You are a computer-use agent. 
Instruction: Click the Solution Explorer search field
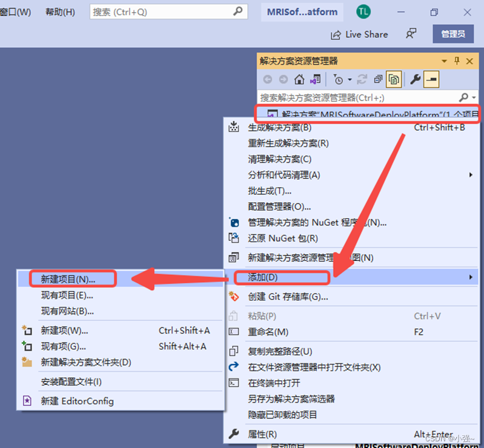(x=358, y=98)
